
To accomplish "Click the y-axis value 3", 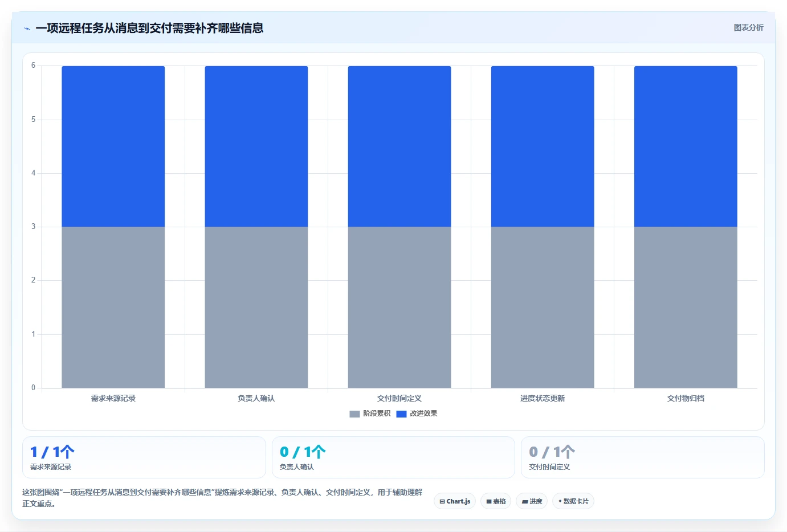I will click(x=33, y=227).
